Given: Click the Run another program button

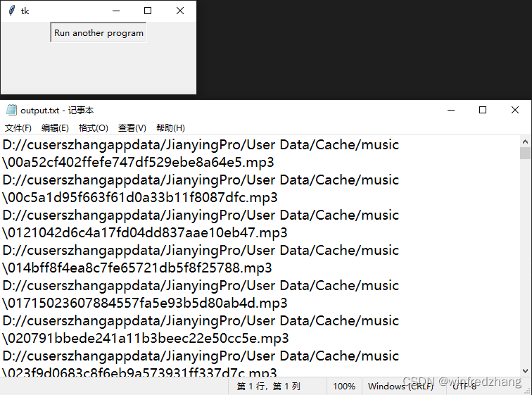Looking at the screenshot, I should coord(99,32).
